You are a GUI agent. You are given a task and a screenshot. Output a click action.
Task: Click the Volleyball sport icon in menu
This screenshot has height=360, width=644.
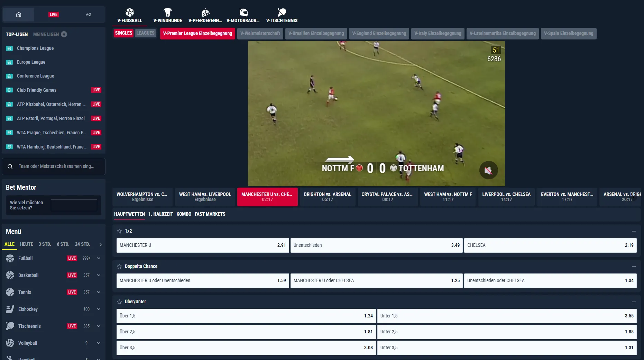(x=10, y=343)
